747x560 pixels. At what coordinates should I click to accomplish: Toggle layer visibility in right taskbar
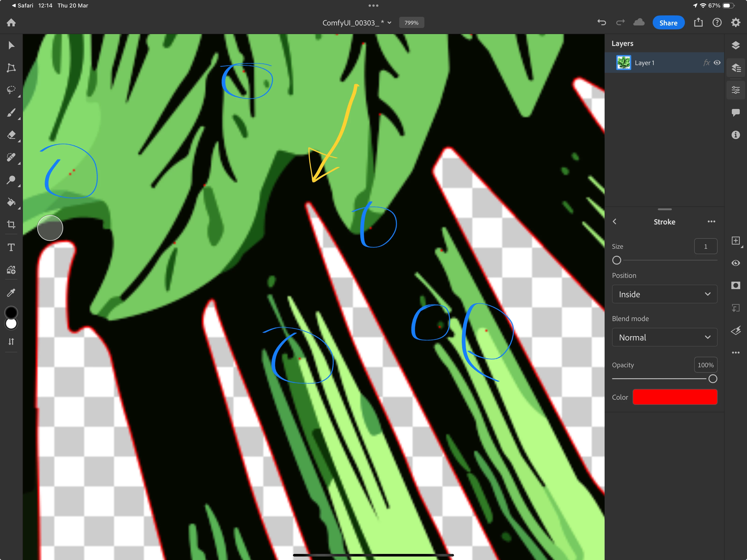(736, 263)
